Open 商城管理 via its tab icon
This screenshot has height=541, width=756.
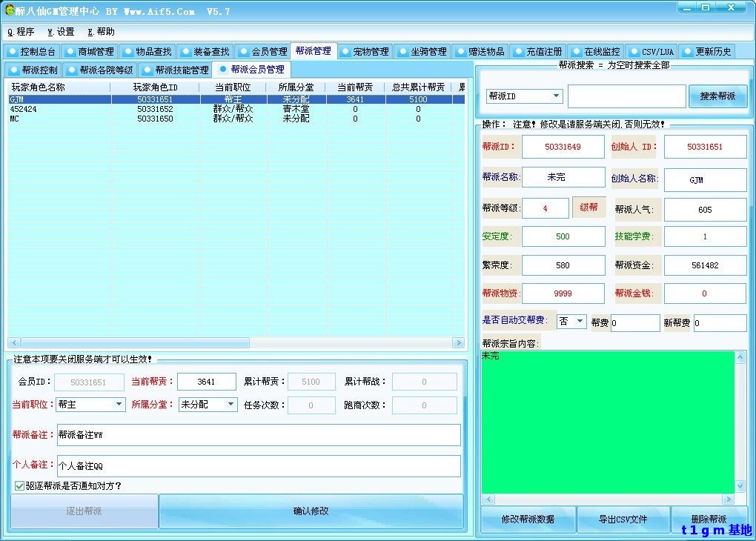pyautogui.click(x=70, y=51)
